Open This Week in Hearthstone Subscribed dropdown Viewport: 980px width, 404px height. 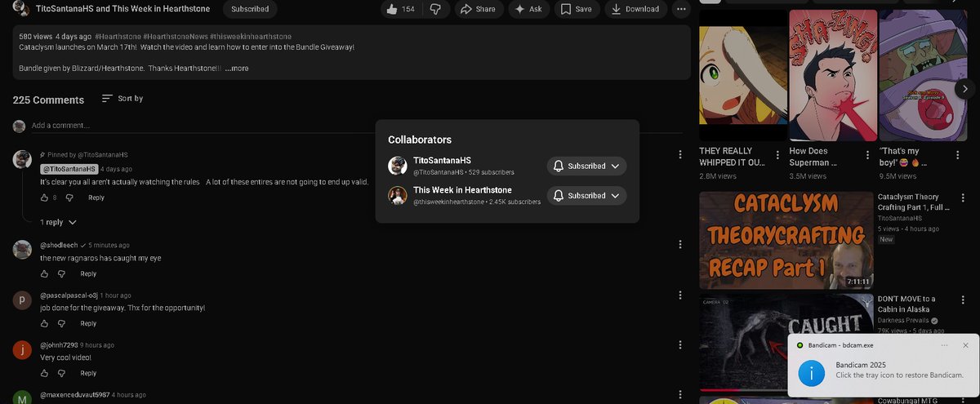(586, 196)
